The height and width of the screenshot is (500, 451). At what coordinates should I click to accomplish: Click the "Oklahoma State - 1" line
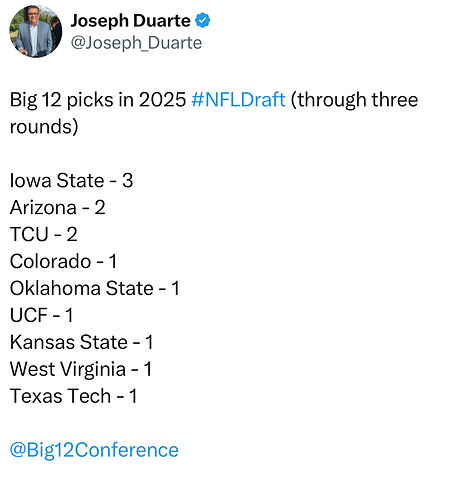click(x=95, y=288)
